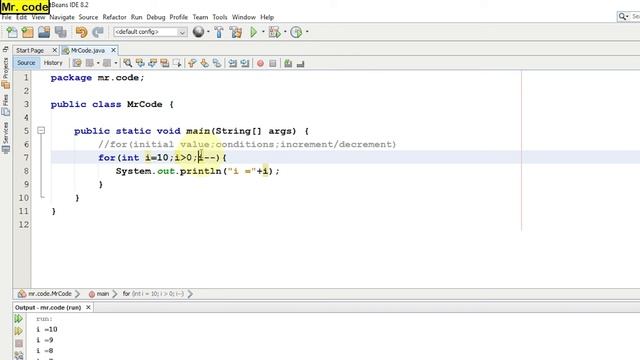Toggle highlight search in editor toolbar
This screenshot has height=360, width=640.
coord(164,63)
